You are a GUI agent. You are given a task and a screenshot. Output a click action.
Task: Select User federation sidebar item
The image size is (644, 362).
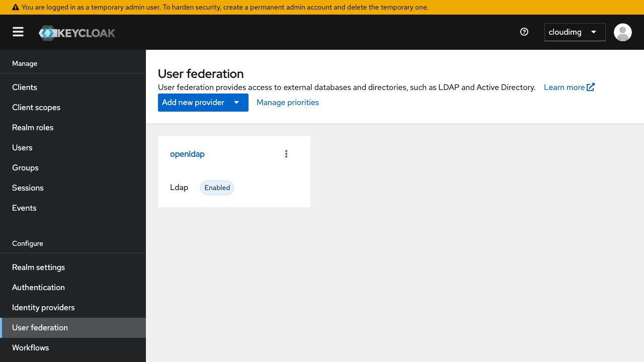click(x=73, y=328)
